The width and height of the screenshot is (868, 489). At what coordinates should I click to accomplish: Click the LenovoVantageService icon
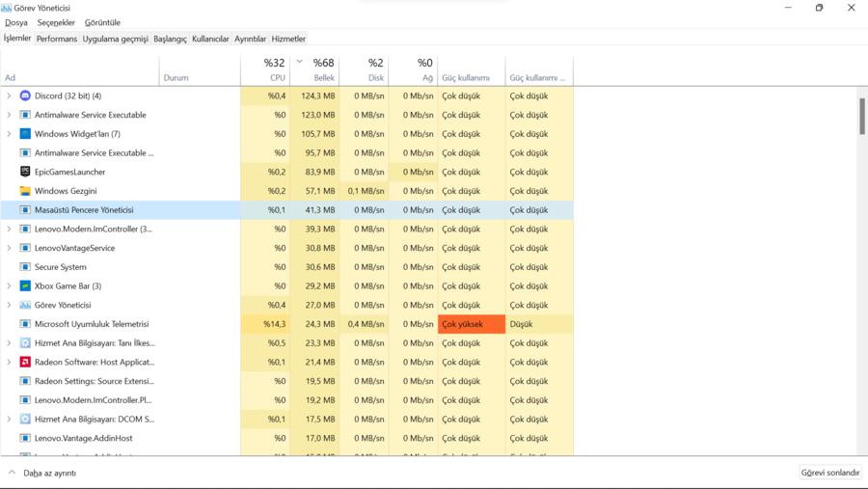(x=25, y=248)
